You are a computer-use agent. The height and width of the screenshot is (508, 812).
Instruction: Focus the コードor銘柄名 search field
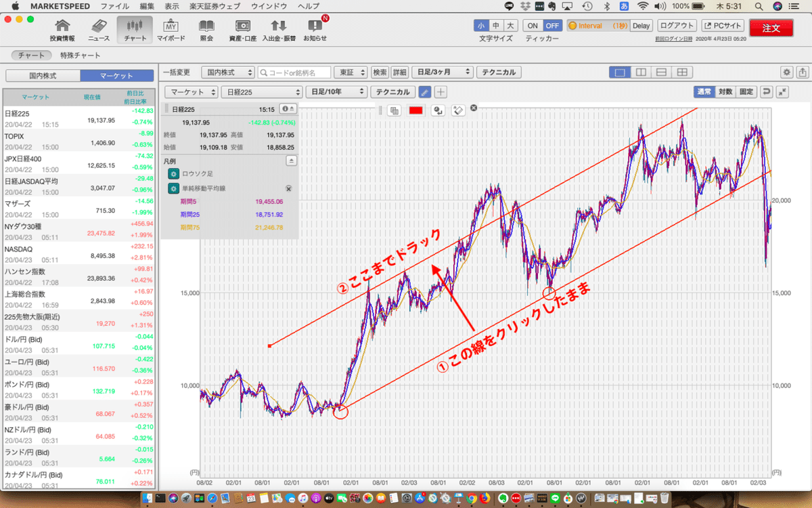[295, 72]
